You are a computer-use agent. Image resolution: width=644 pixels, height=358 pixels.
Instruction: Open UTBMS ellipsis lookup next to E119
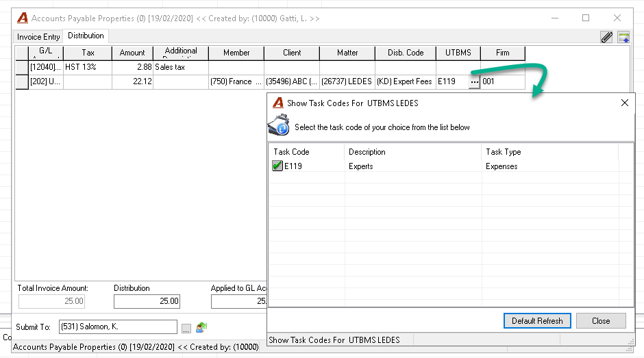474,81
